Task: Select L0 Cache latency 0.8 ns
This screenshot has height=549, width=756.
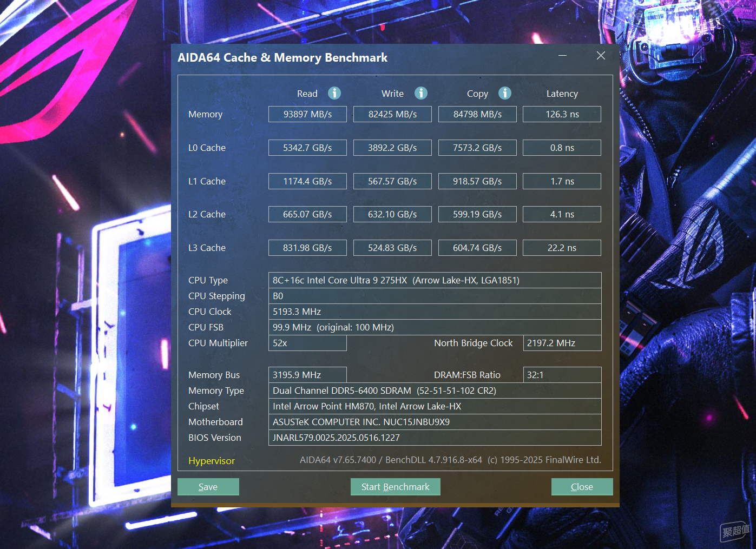Action: coord(562,148)
